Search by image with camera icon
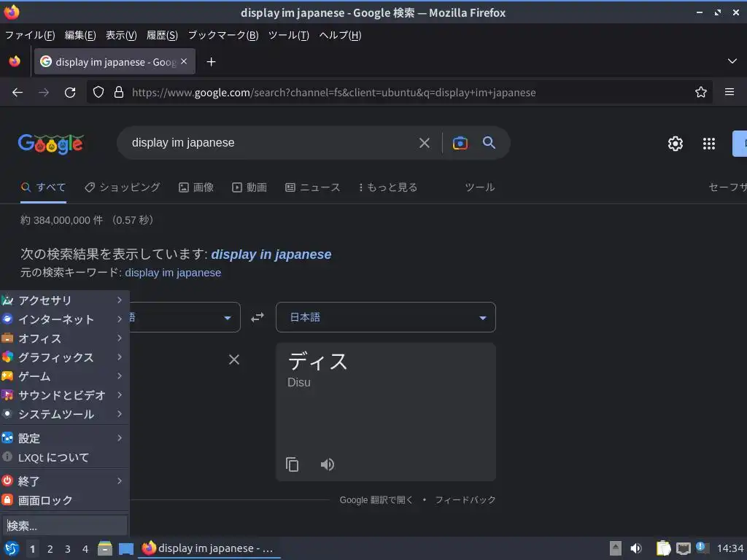 click(460, 143)
